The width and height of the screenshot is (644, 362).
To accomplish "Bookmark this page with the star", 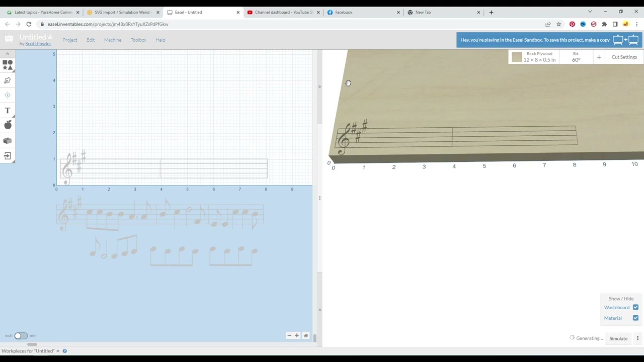I will click(558, 24).
